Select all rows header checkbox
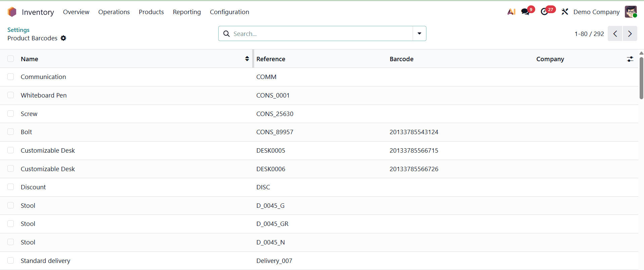Screen dimensions: 644x270 (11, 59)
